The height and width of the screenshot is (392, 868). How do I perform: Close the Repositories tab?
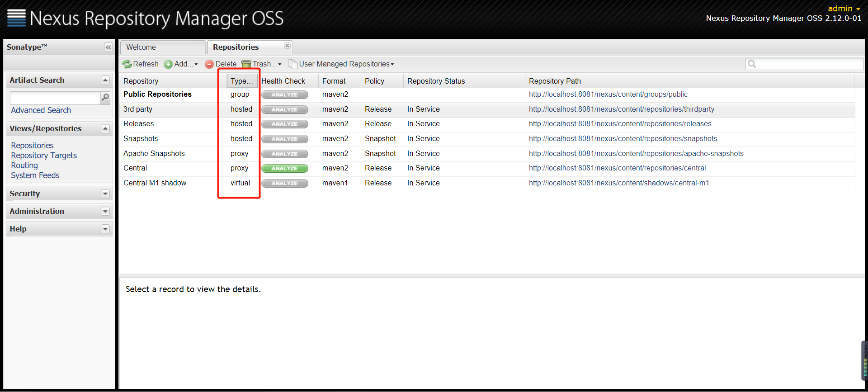[287, 46]
